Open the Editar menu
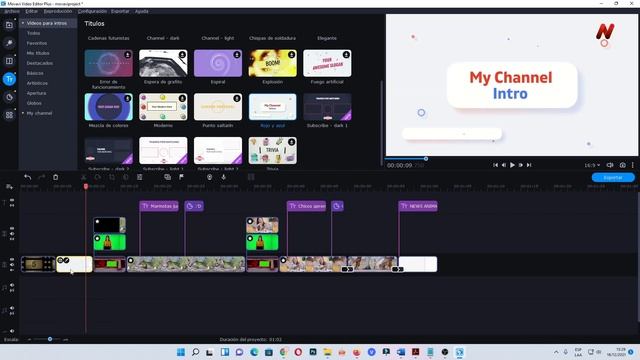640x360 pixels. [x=31, y=11]
